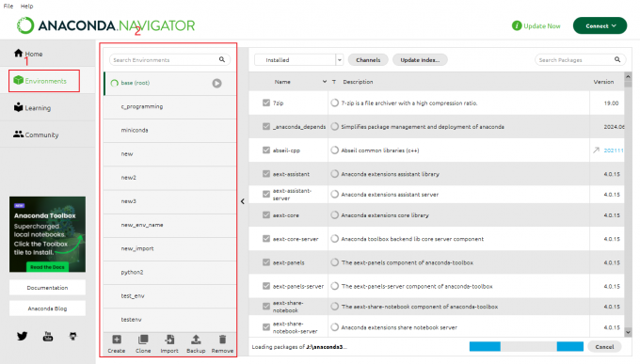Open the File menu

[8, 7]
